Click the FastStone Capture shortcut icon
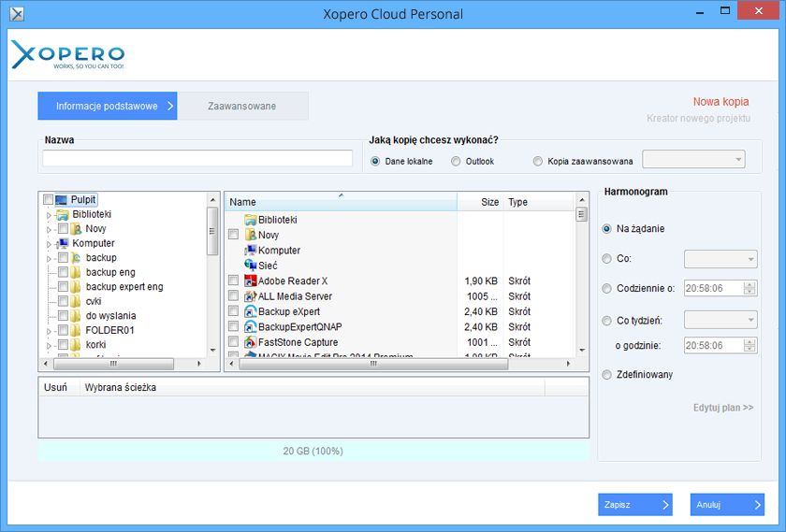The width and height of the screenshot is (786, 532). 250,342
